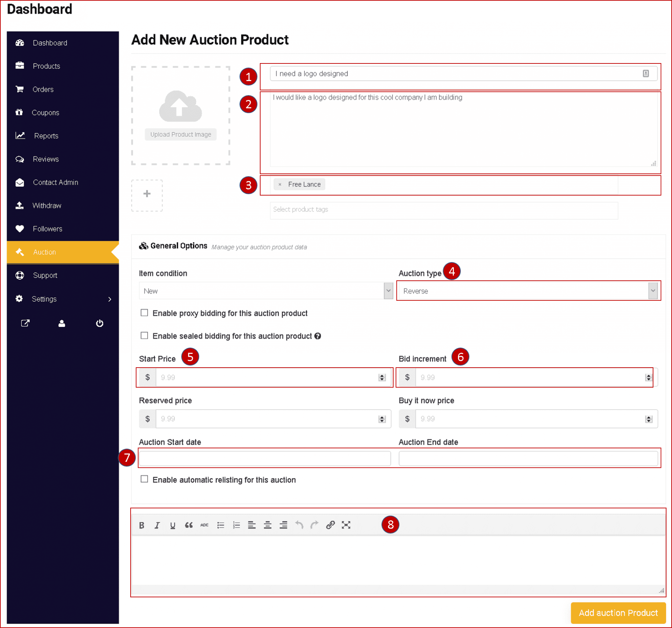
Task: Open Reviews in the sidebar
Action: pos(63,159)
